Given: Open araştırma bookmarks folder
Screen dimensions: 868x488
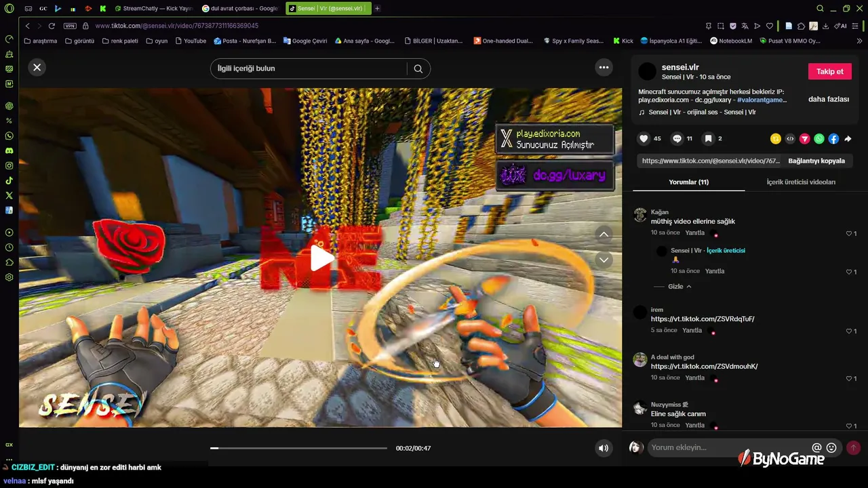Looking at the screenshot, I should [x=41, y=41].
